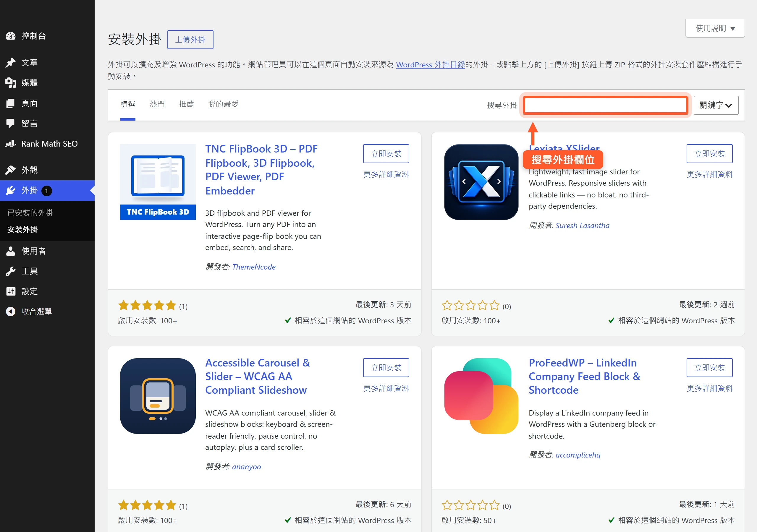
Task: Open the TNC FlipBook 3D plugin thumbnail
Action: (158, 182)
